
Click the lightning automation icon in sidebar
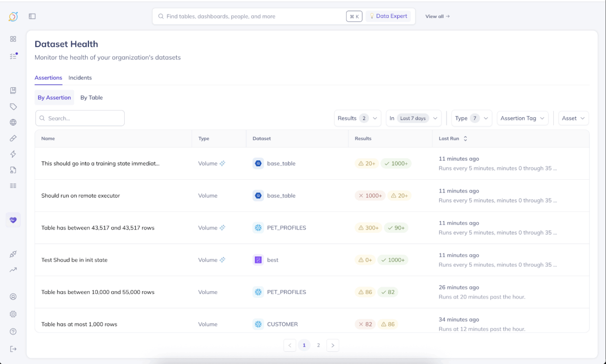[13, 154]
